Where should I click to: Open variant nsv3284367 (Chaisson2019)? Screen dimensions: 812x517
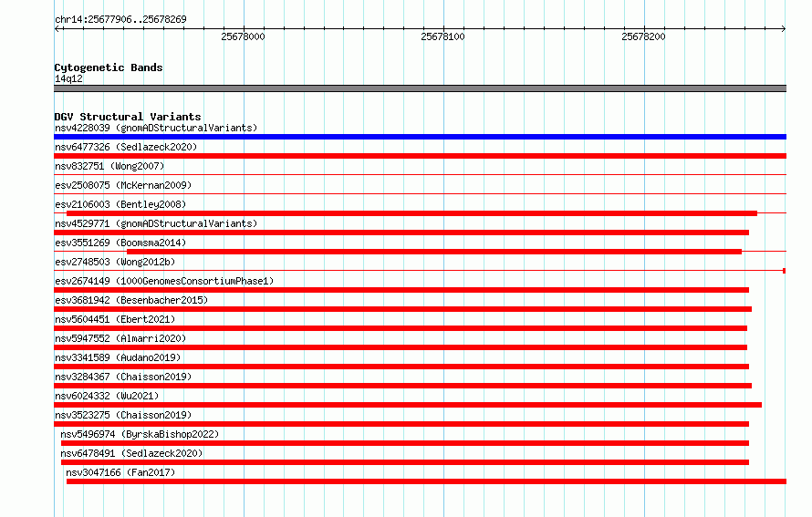(123, 377)
